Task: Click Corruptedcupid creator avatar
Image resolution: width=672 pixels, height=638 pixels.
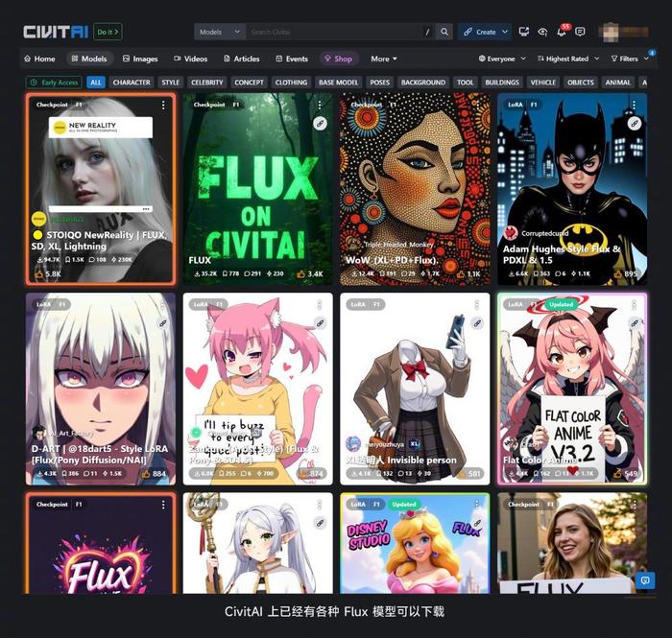Action: pyautogui.click(x=511, y=233)
